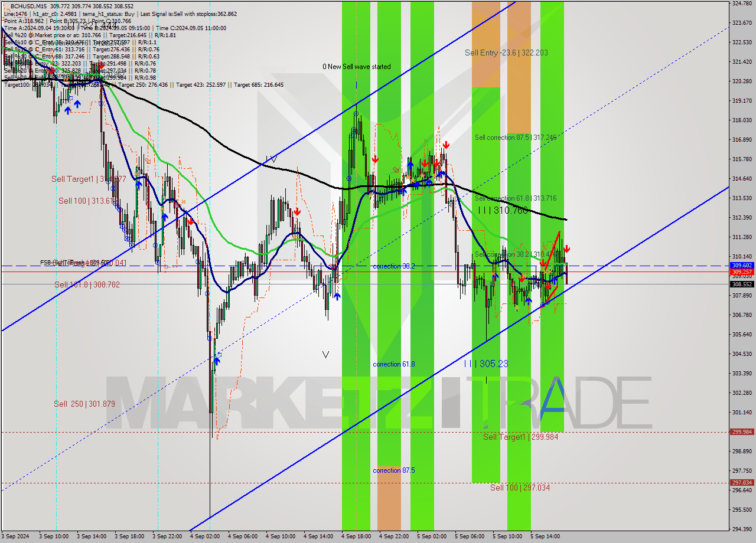Click the '5 Sep 02:00' time axis label
Screen dimensions: 756x543
click(432, 537)
